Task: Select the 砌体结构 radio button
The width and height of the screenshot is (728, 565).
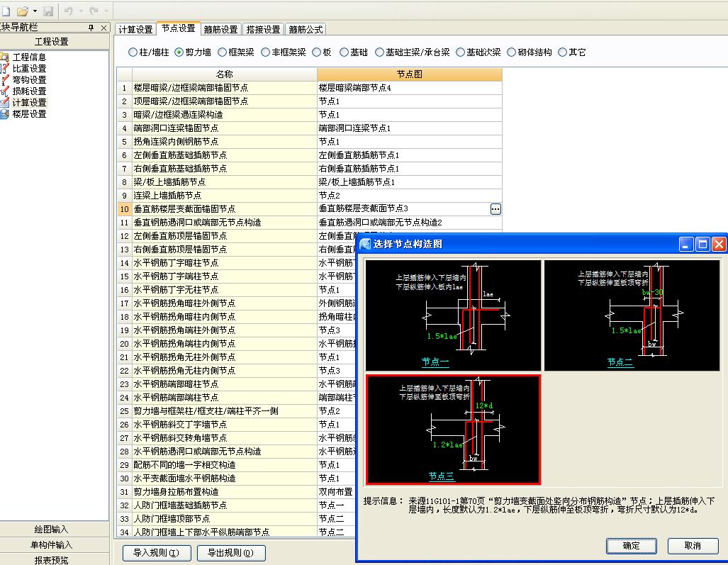Action: (x=511, y=52)
